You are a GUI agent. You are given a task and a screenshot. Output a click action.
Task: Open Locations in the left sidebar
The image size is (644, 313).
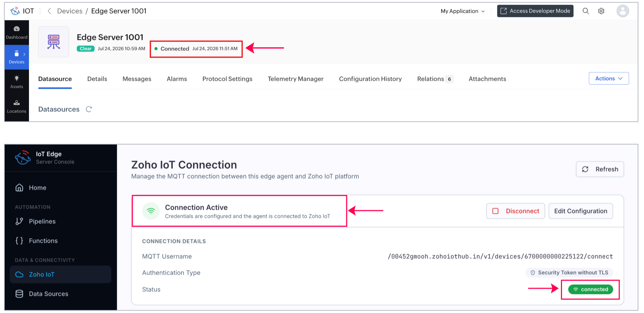point(17,107)
